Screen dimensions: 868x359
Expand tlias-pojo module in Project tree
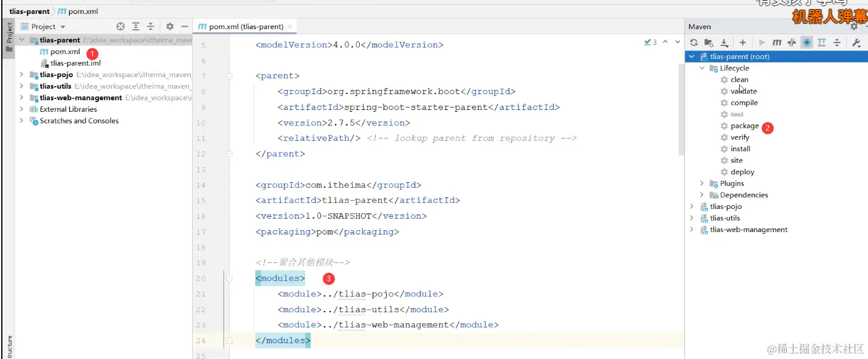[x=22, y=75]
